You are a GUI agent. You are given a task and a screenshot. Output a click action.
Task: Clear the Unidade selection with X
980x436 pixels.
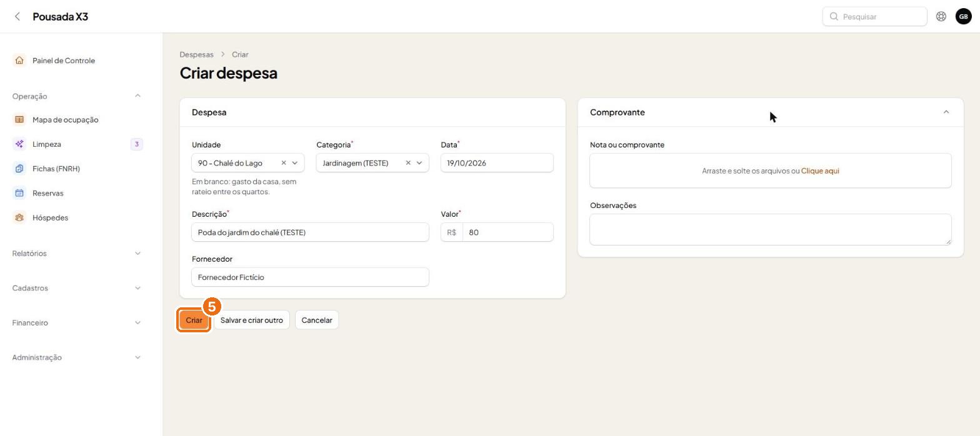[x=283, y=163]
